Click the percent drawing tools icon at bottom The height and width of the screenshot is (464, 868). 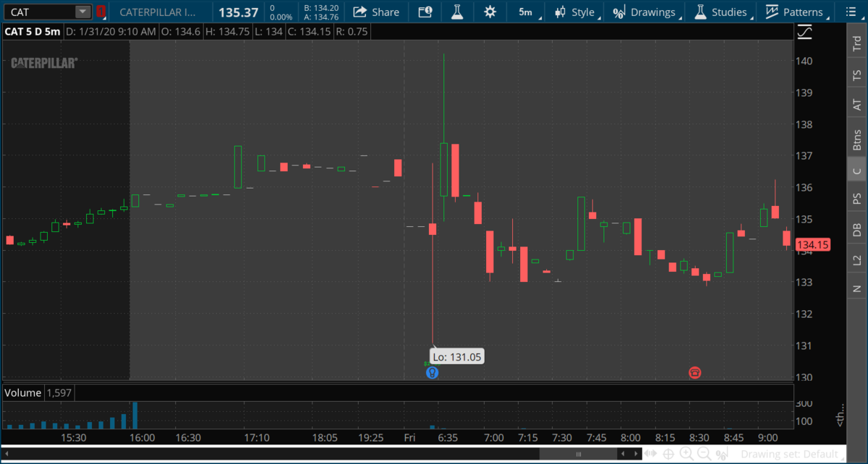click(x=721, y=454)
